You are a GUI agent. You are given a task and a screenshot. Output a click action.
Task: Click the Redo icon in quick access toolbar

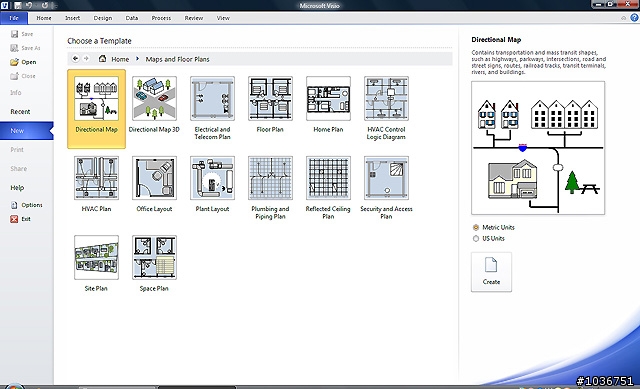pos(44,5)
